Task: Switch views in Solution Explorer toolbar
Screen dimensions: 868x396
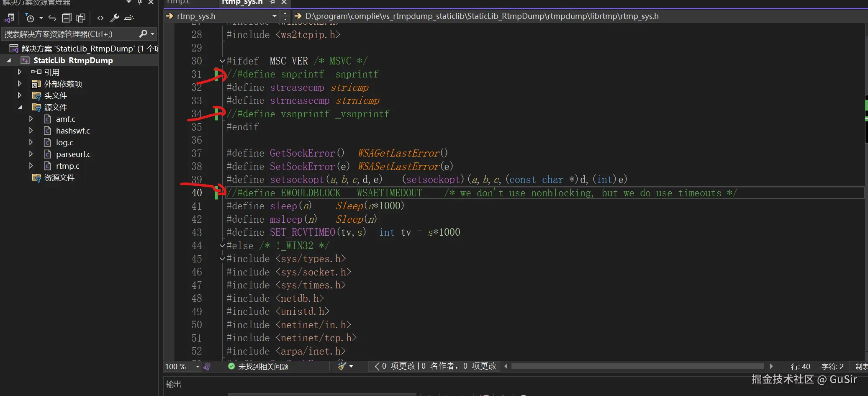Action: [x=9, y=18]
